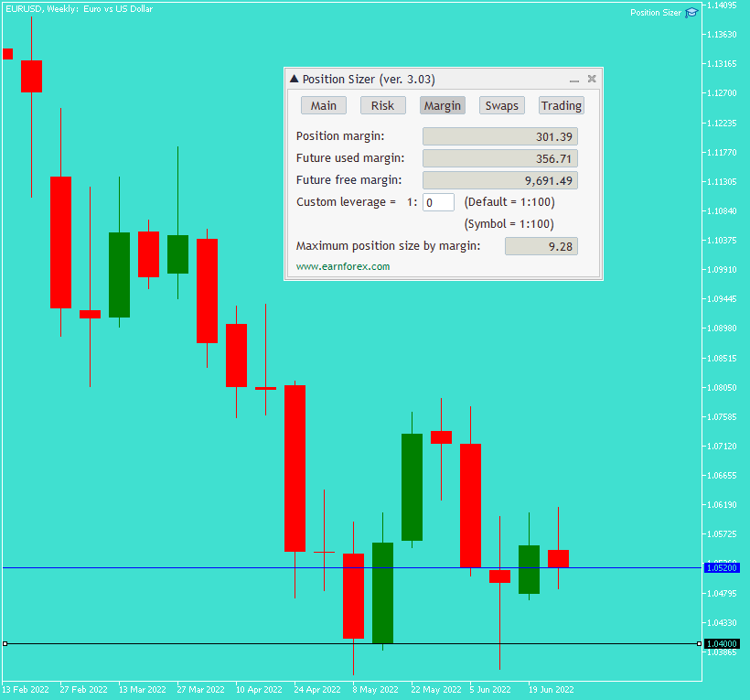Click the black 1.04000 price marker

pos(723,643)
